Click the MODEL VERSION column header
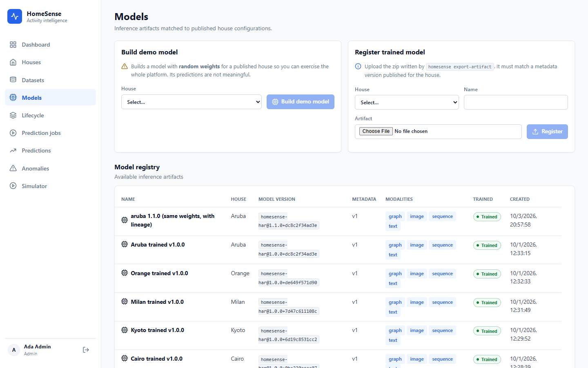Viewport: 588px width, 368px height. click(x=277, y=199)
